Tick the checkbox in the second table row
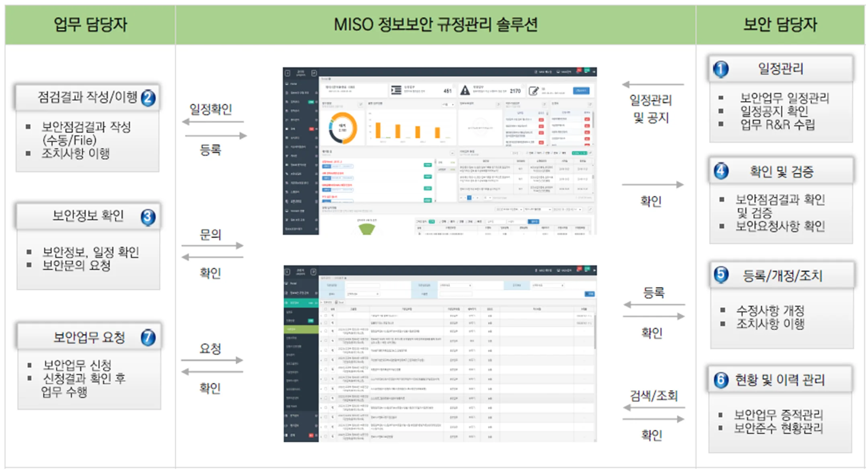 [x=325, y=323]
